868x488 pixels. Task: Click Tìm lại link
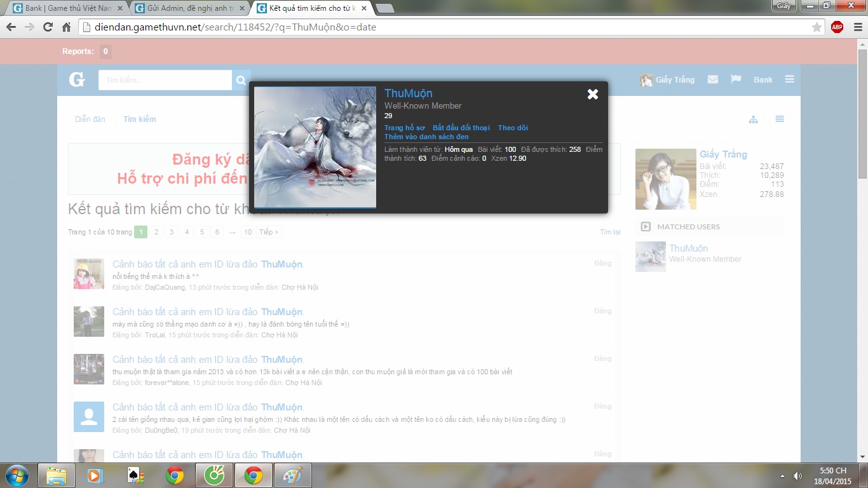point(610,232)
